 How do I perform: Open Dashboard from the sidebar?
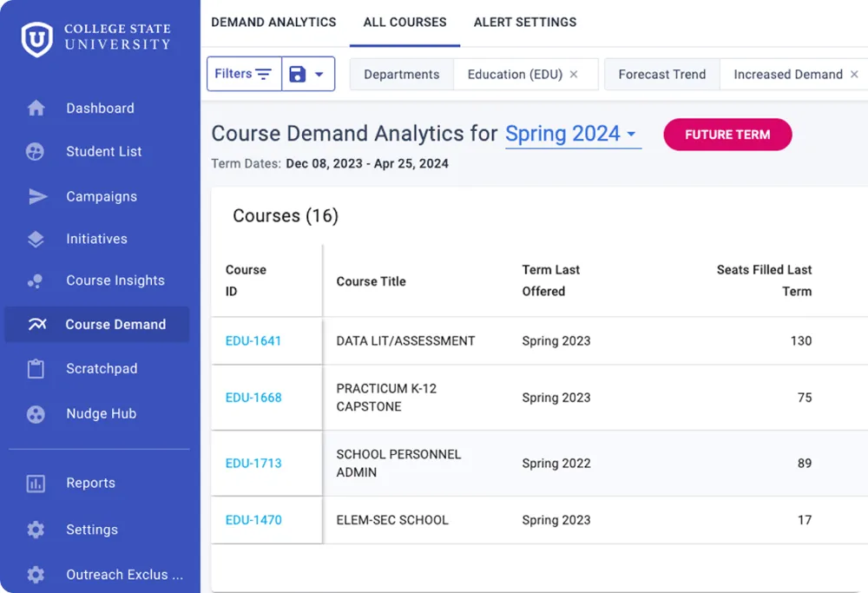click(100, 108)
